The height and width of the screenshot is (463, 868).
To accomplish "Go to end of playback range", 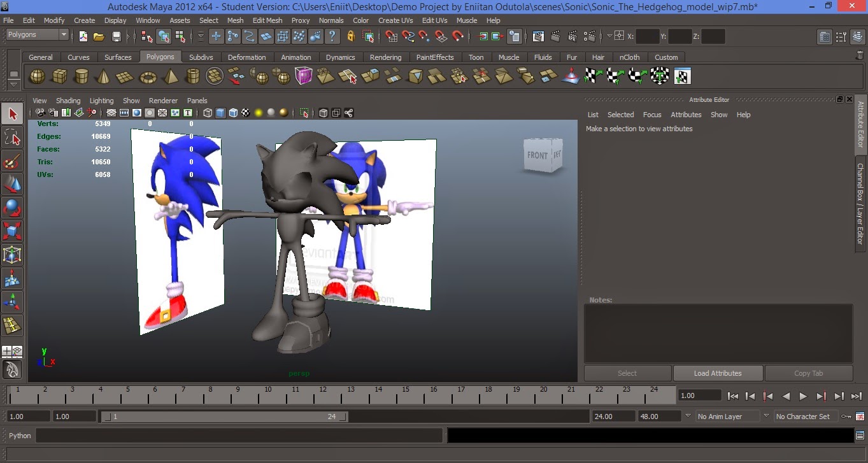I will coord(856,396).
